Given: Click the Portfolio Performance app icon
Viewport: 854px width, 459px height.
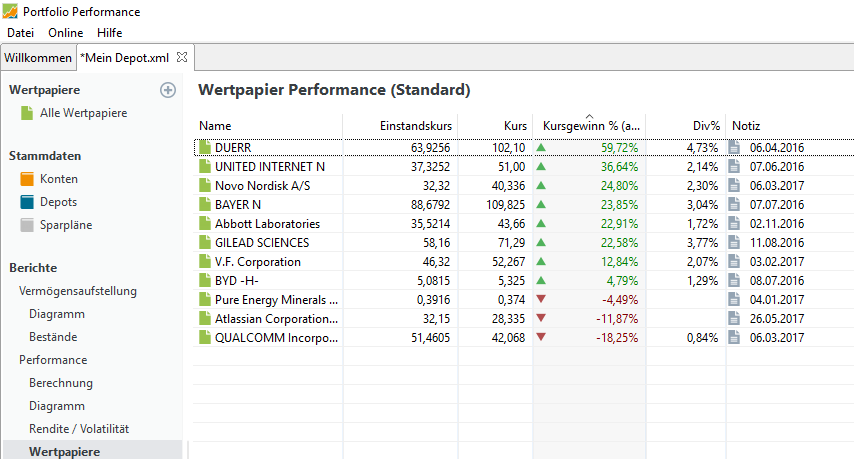Looking at the screenshot, I should pos(10,11).
